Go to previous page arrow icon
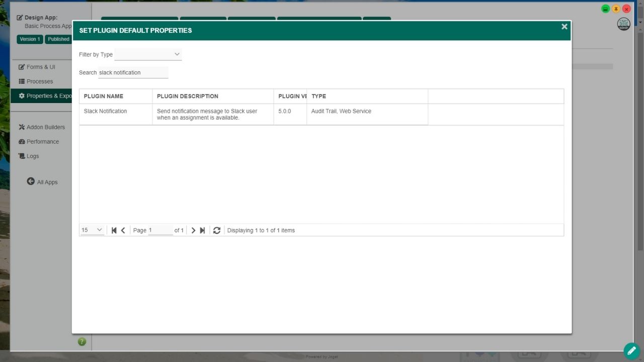This screenshot has width=644, height=362. tap(123, 230)
